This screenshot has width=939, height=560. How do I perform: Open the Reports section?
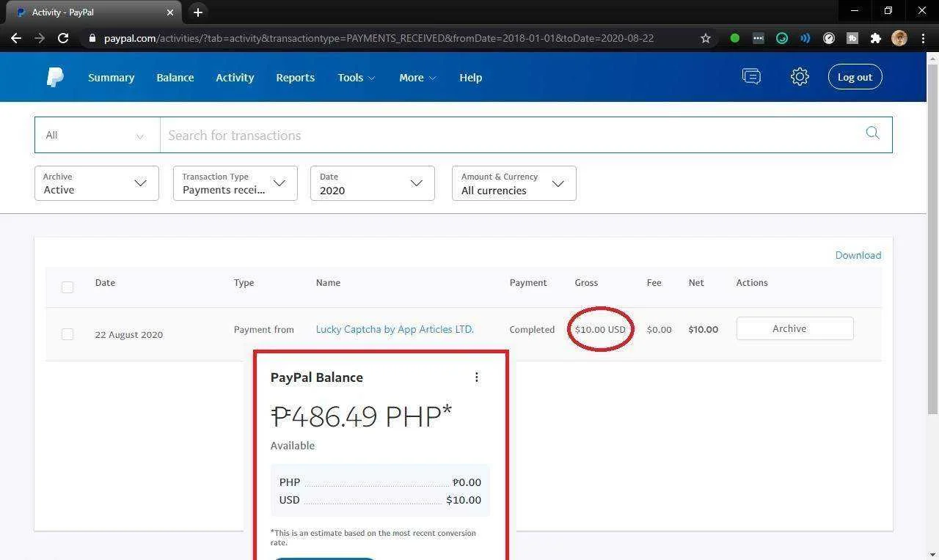pos(296,78)
